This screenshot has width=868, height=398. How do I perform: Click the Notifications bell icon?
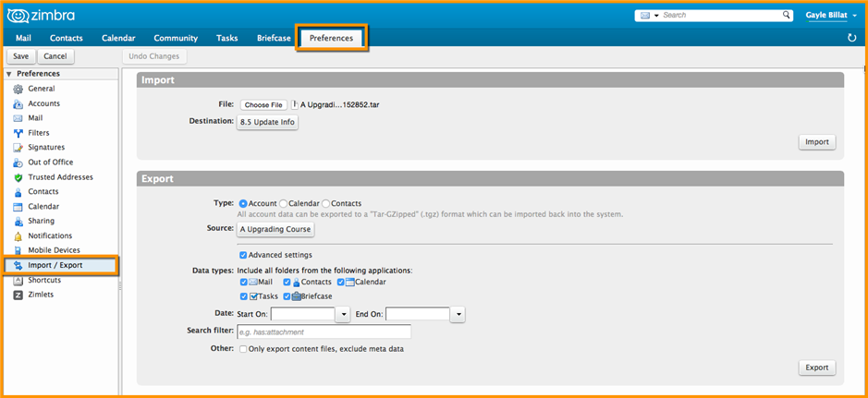click(18, 236)
